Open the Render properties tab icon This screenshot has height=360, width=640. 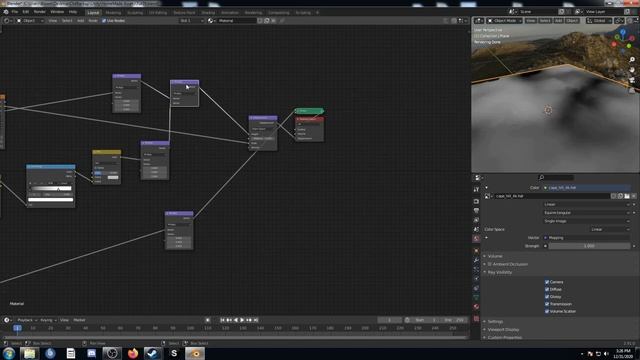[x=476, y=201]
